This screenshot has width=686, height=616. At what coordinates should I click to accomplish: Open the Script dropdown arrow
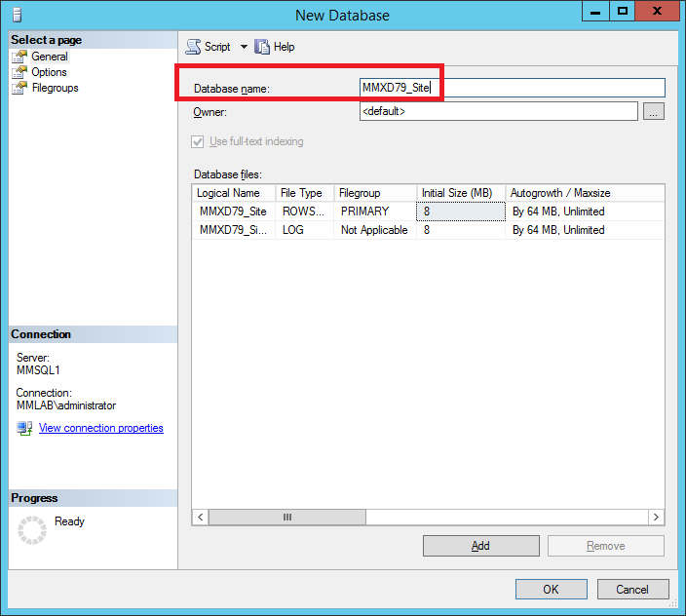(x=244, y=47)
